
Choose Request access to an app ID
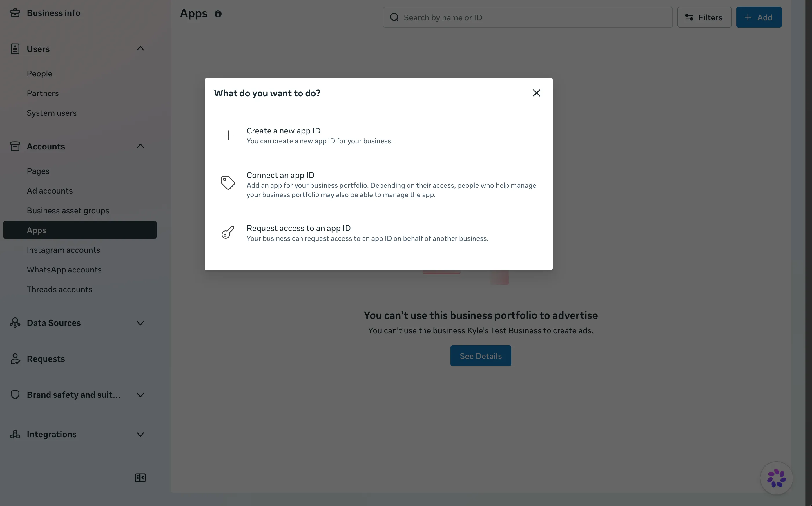(x=378, y=233)
